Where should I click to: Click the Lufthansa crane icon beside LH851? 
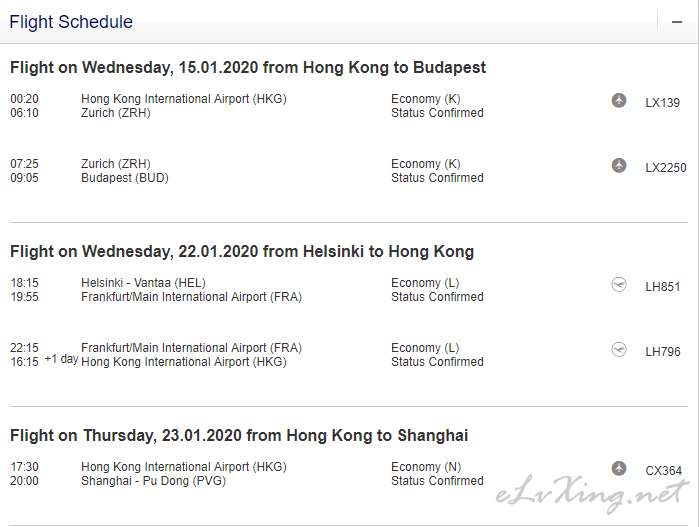coord(619,284)
